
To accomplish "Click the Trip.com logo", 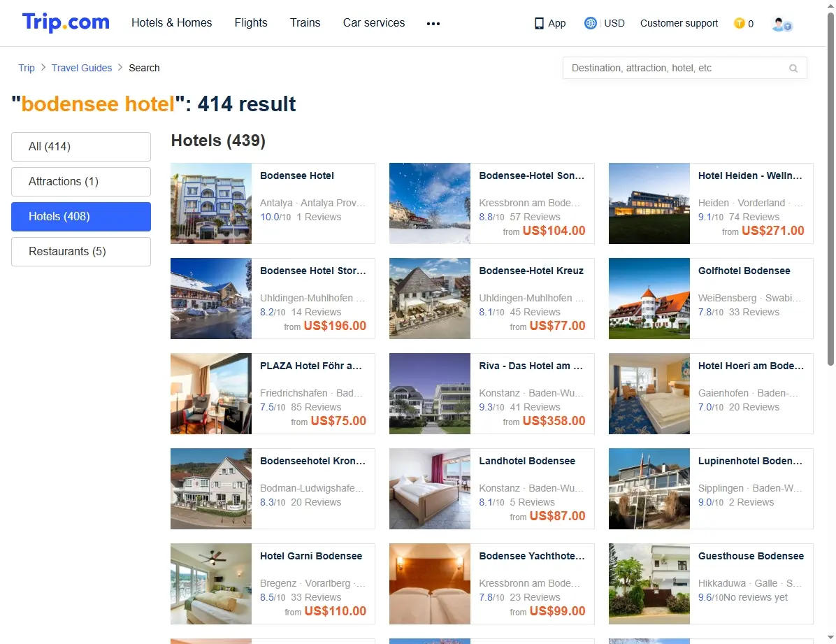I will [x=66, y=22].
